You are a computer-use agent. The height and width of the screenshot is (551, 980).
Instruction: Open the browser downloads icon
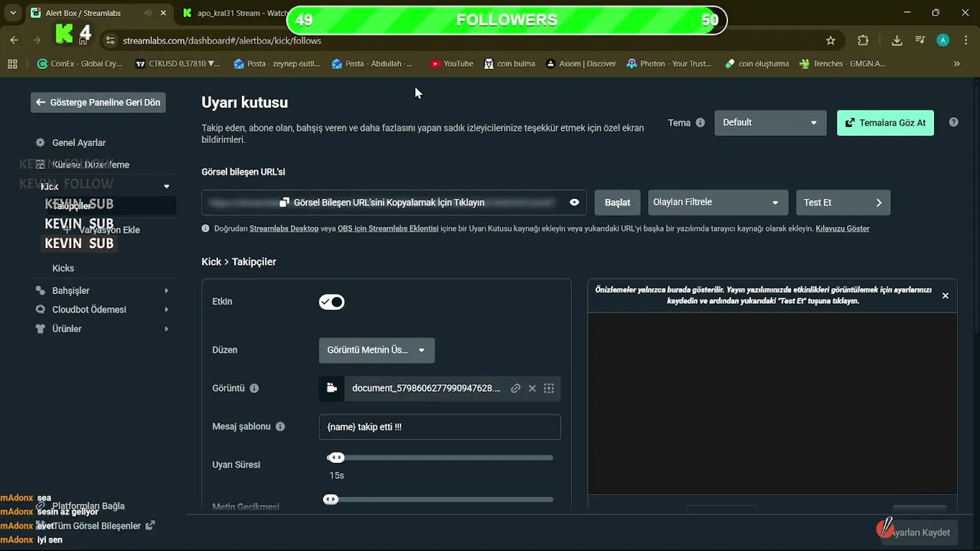point(897,41)
